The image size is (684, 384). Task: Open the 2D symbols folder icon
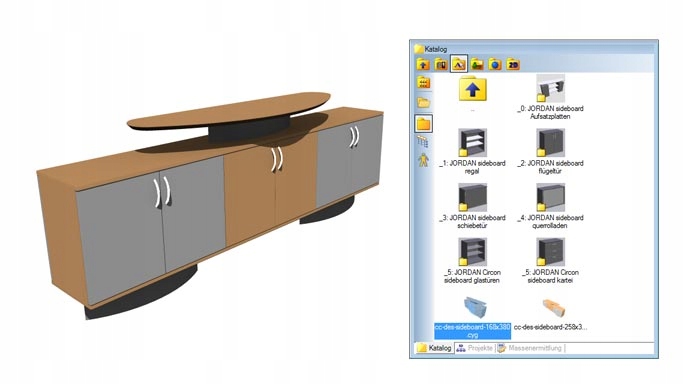coord(513,65)
